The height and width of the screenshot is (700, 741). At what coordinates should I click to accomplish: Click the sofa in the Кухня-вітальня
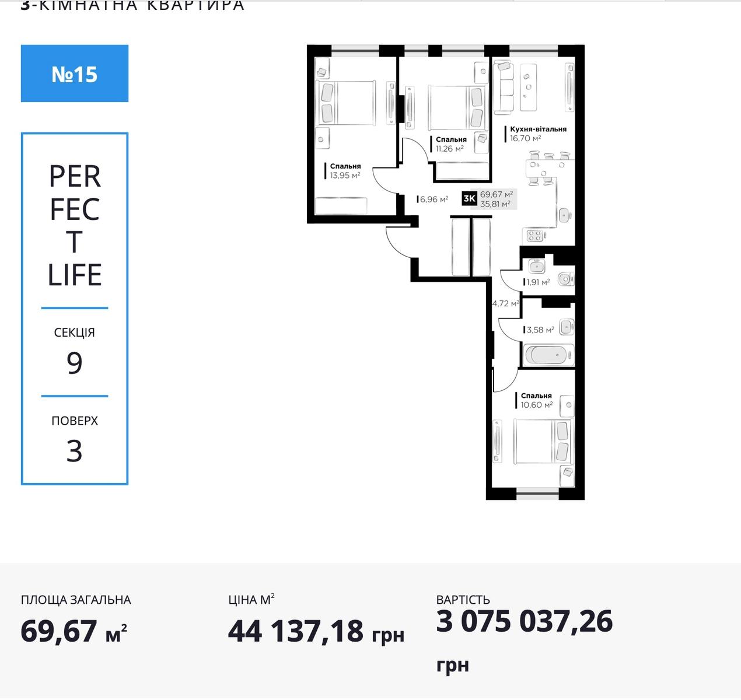[x=503, y=88]
